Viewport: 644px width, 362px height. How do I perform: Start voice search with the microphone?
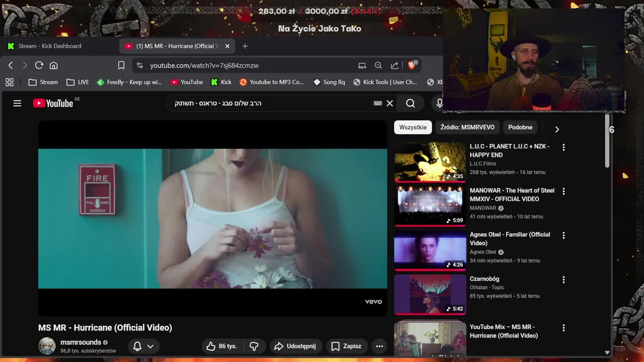[439, 103]
